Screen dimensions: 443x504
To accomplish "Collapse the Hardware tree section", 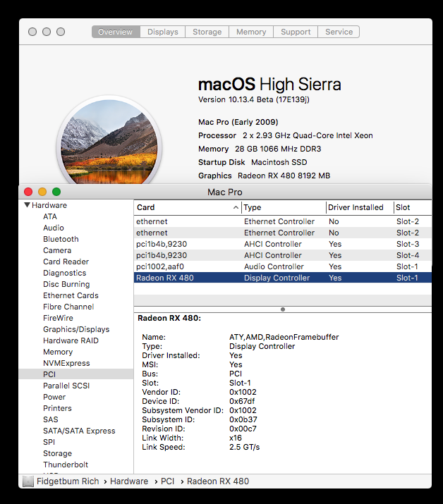I will [x=28, y=205].
